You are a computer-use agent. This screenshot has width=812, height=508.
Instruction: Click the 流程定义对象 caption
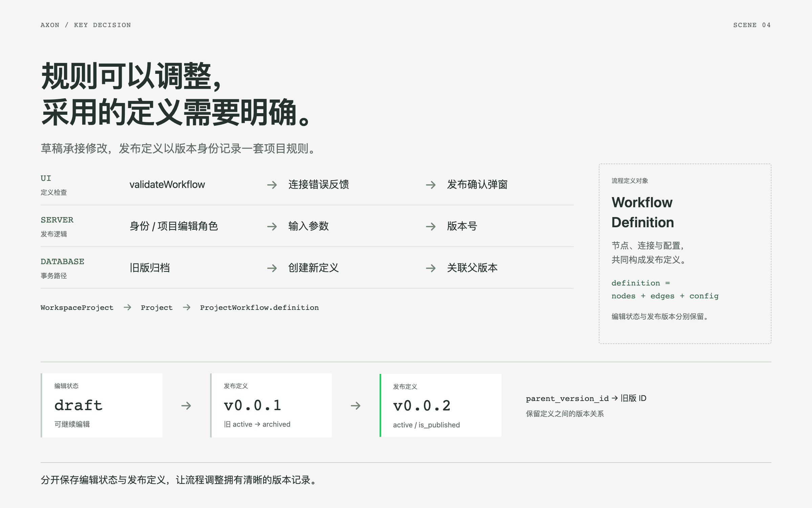click(x=630, y=181)
